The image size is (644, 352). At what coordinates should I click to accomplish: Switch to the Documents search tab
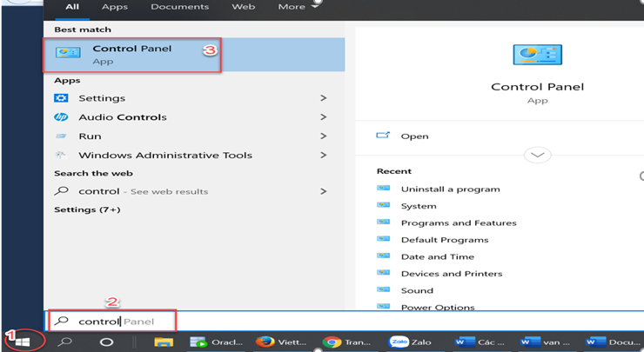(180, 7)
